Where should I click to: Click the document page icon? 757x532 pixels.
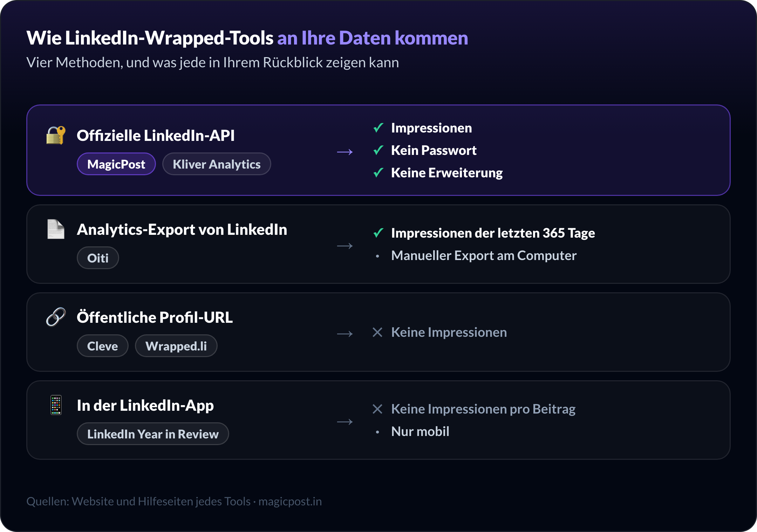click(56, 229)
